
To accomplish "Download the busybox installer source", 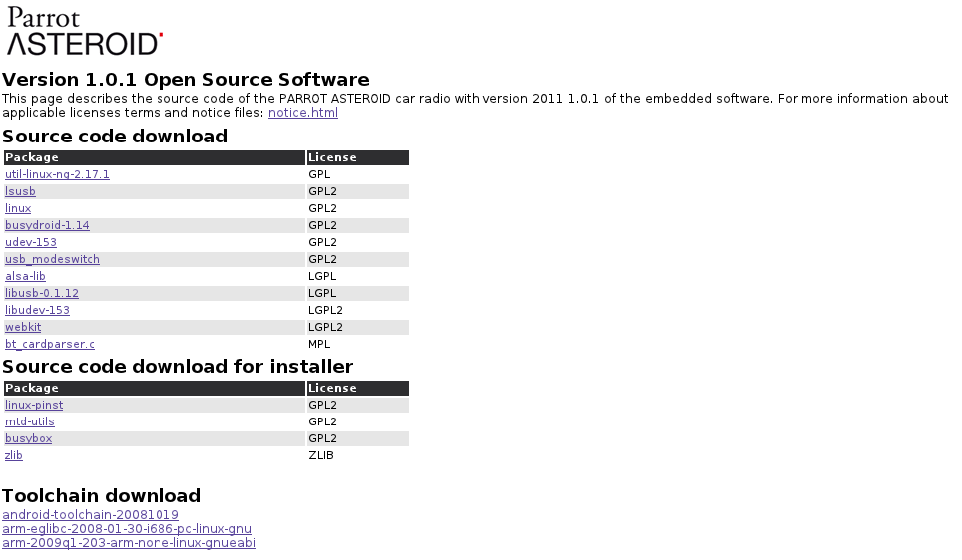I will point(28,438).
